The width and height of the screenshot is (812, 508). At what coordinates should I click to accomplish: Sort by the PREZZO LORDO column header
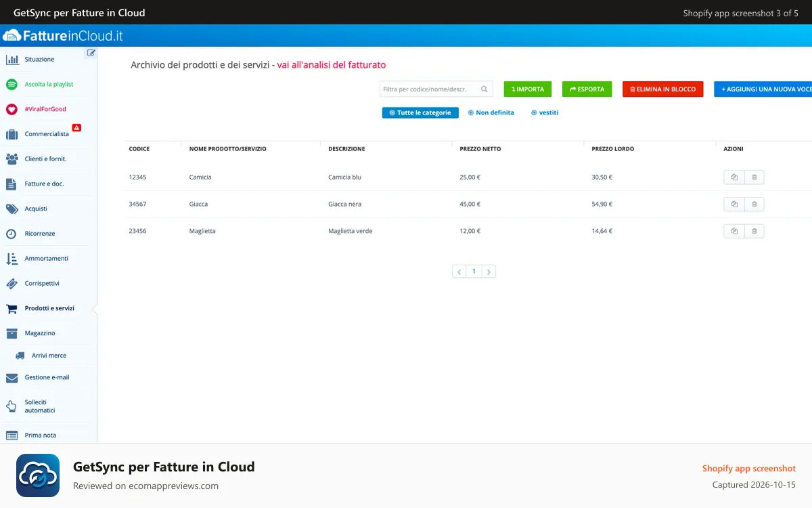click(x=613, y=149)
